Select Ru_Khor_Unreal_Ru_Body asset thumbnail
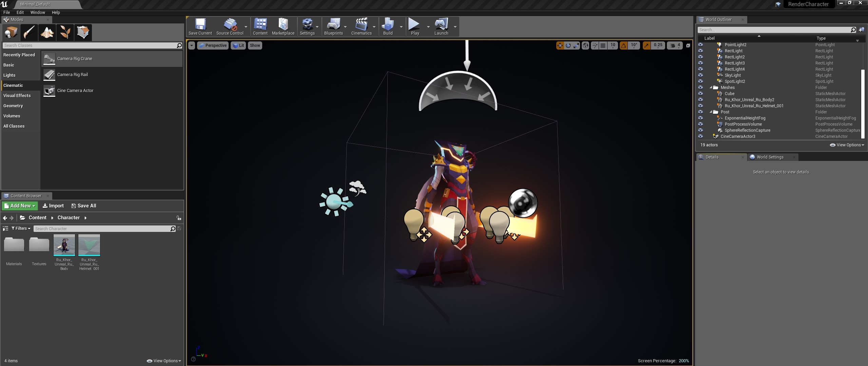The width and height of the screenshot is (868, 366). [x=64, y=245]
